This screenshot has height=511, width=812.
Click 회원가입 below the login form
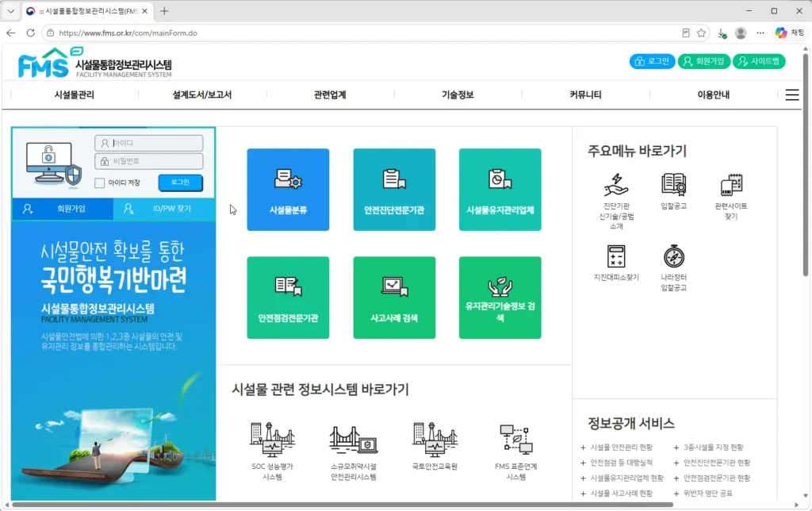point(62,209)
